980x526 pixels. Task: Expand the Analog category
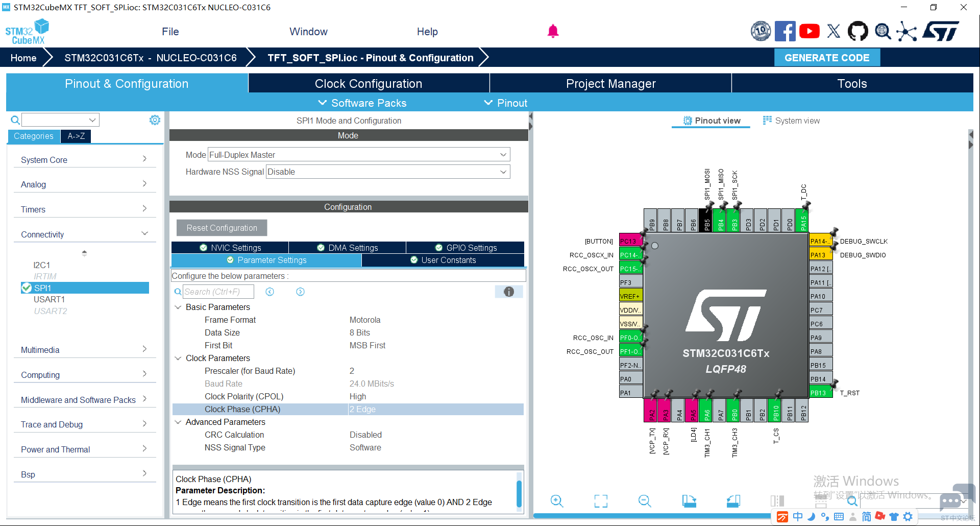84,184
